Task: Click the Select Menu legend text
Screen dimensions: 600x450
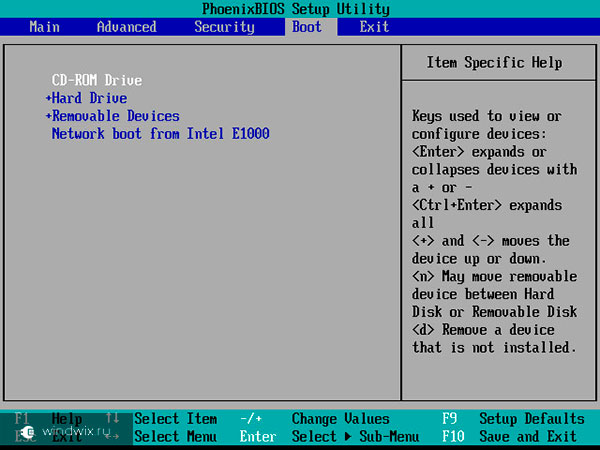Action: [176, 436]
